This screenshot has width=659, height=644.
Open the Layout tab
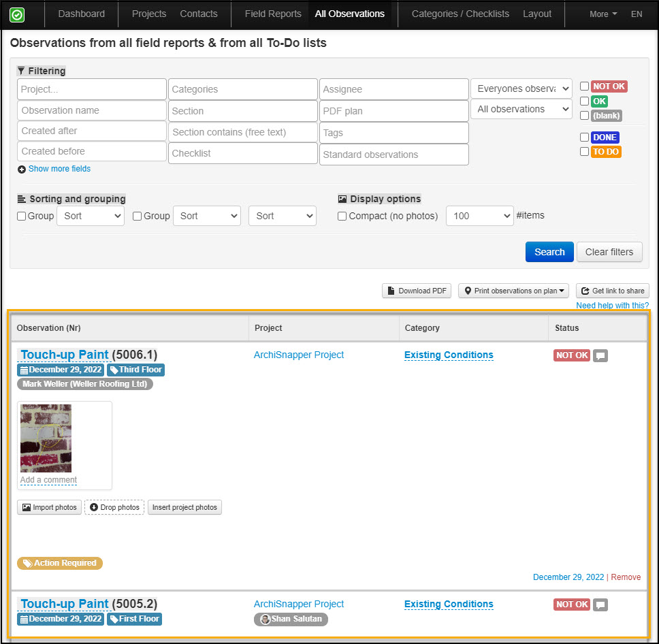[x=537, y=14]
